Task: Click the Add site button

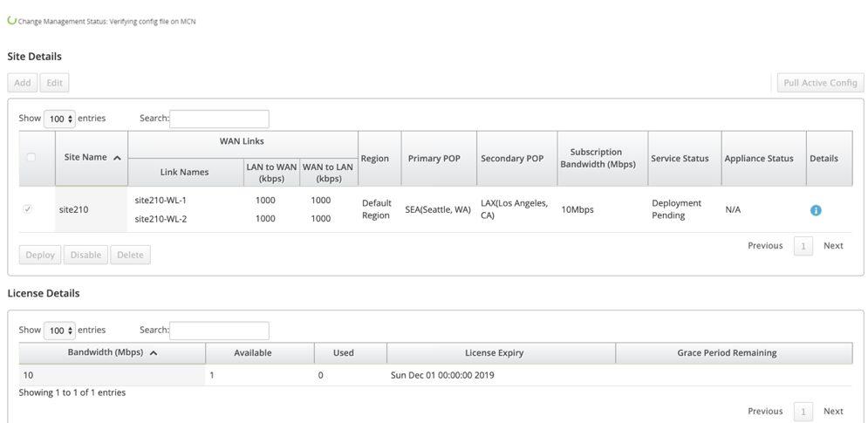Action: click(x=23, y=83)
